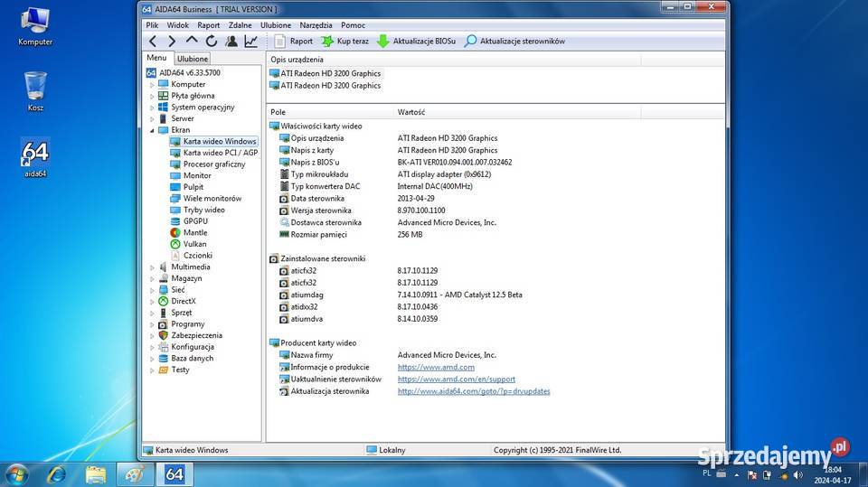Expand the DirectX tree node
This screenshot has width=868, height=487.
click(152, 302)
